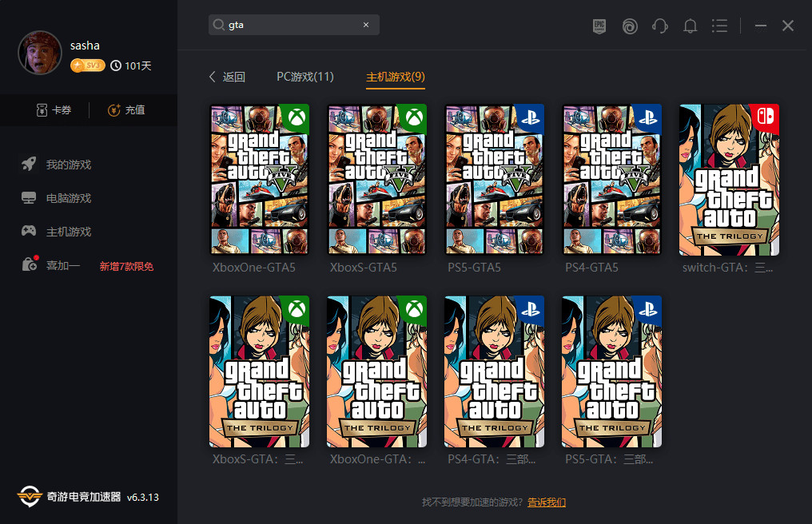Click the XboxOne-GTA5 title text

click(x=254, y=268)
